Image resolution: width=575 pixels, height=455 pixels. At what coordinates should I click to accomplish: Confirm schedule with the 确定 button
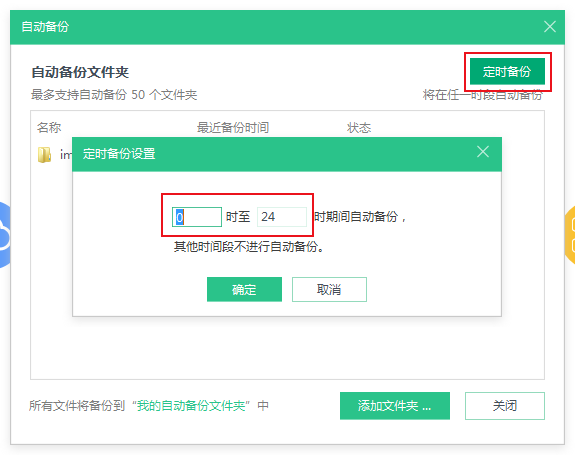(x=244, y=289)
